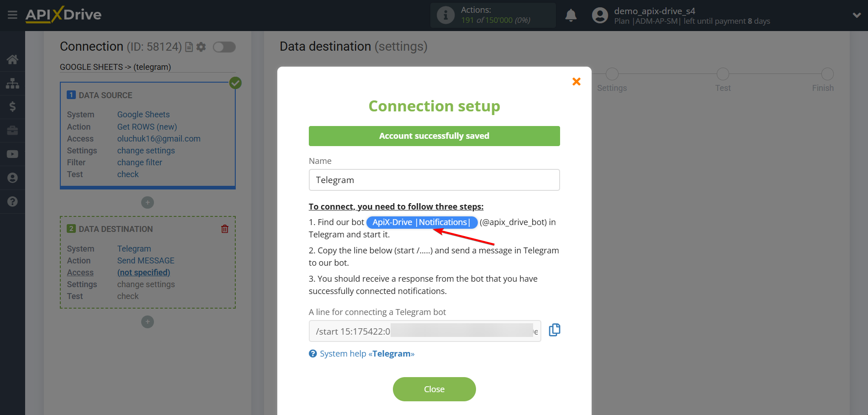The height and width of the screenshot is (415, 868).
Task: Enable the connection toggle switch
Action: coord(224,47)
